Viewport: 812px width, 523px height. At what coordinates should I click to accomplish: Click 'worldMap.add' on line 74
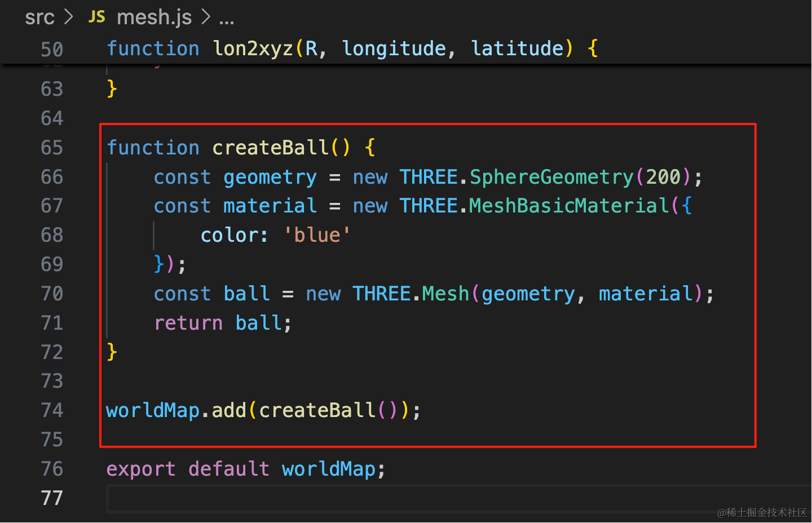pos(176,410)
